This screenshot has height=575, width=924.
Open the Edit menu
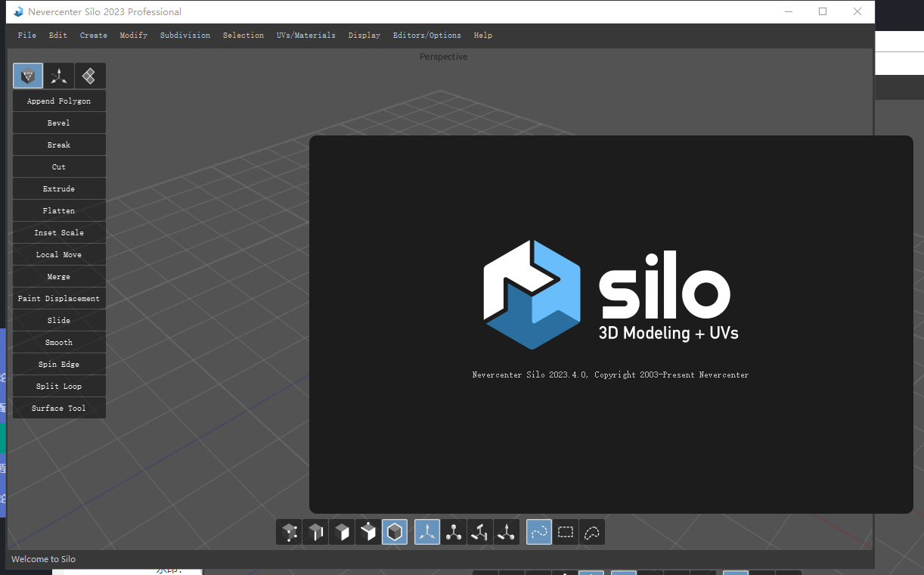click(58, 36)
